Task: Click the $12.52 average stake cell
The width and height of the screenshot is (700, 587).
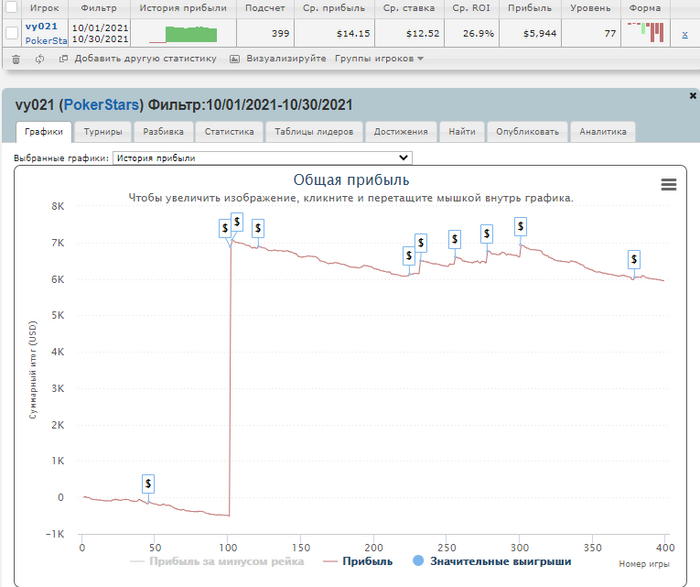Action: pyautogui.click(x=423, y=33)
